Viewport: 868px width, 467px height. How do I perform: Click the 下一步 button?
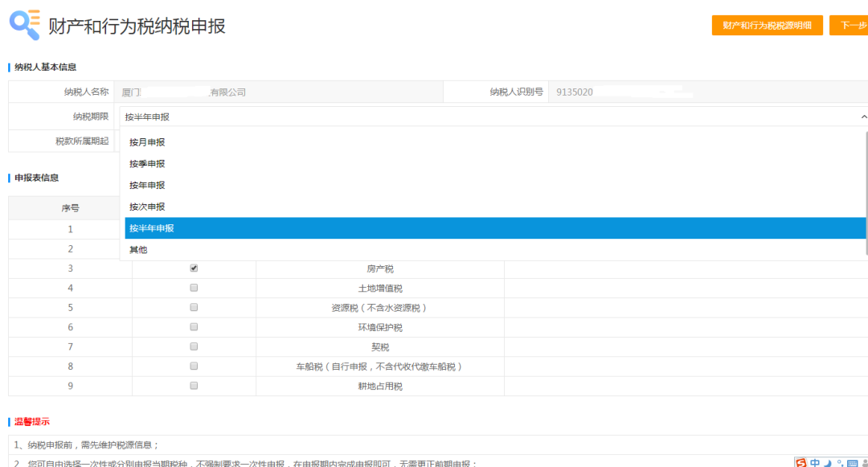854,25
